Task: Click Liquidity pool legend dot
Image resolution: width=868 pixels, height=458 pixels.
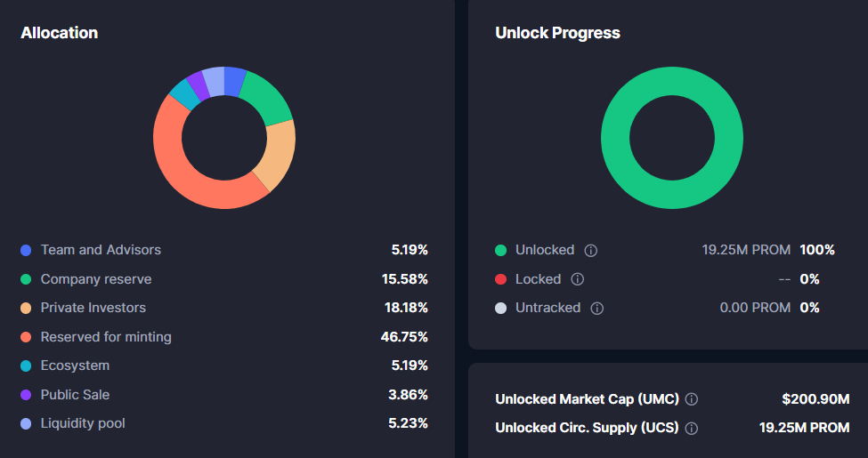Action: pyautogui.click(x=26, y=423)
